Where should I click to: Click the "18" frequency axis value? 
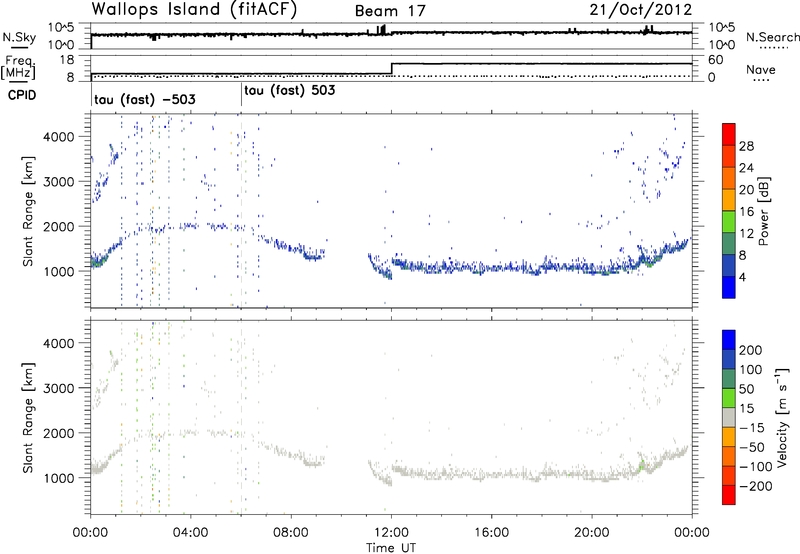(x=67, y=60)
